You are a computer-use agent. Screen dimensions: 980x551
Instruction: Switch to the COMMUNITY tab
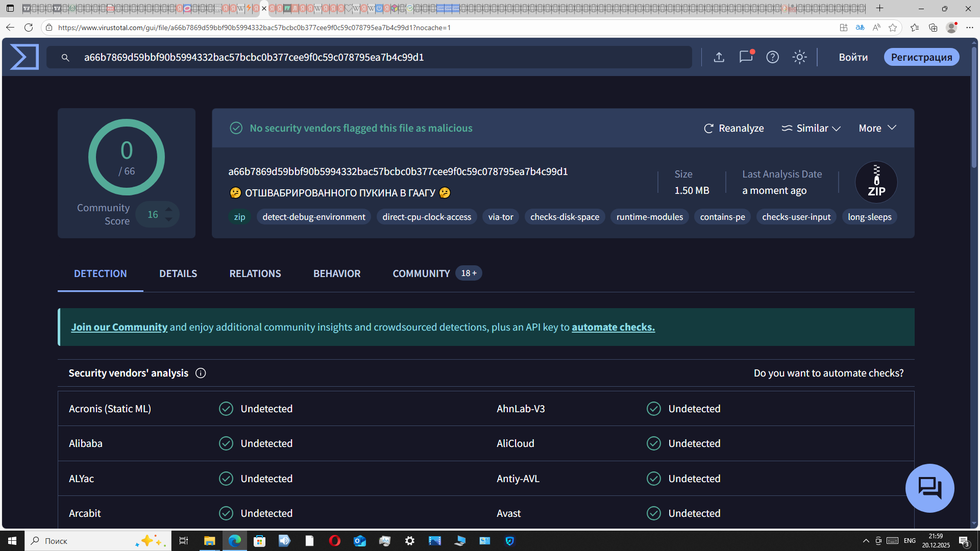click(421, 274)
